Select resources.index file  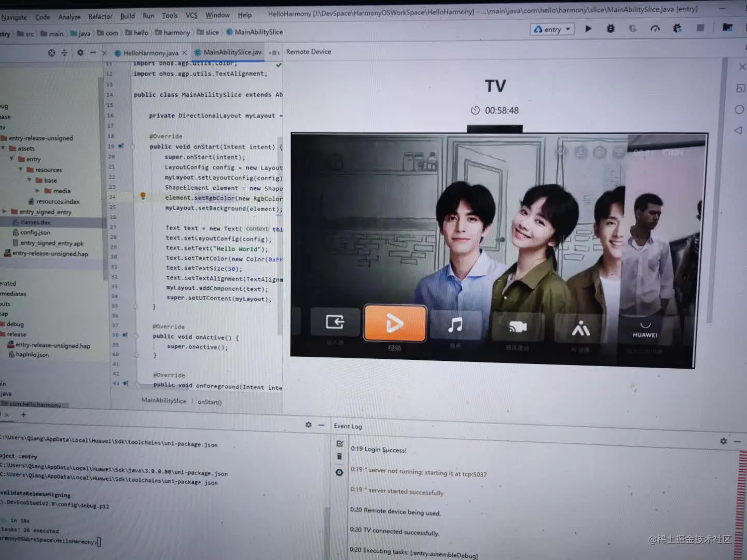58,201
